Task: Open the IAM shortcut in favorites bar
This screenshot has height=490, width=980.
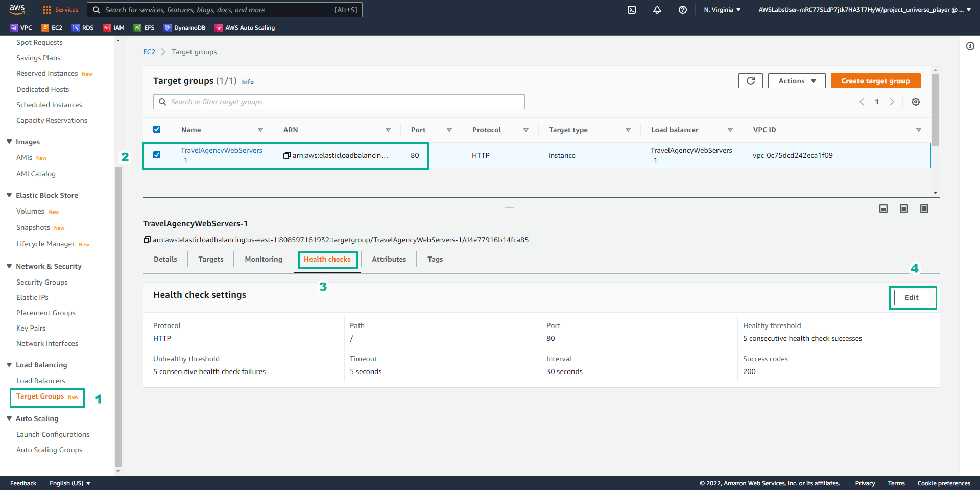Action: (114, 28)
